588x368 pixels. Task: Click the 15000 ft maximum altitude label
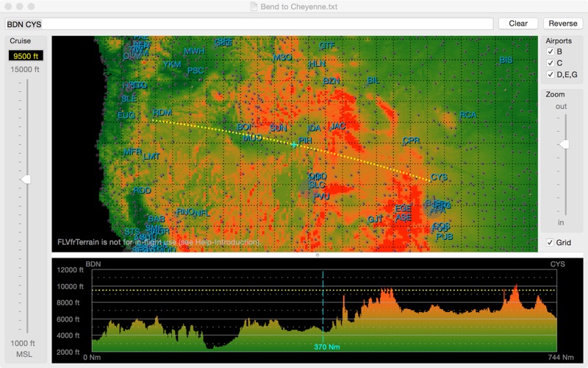pos(25,69)
